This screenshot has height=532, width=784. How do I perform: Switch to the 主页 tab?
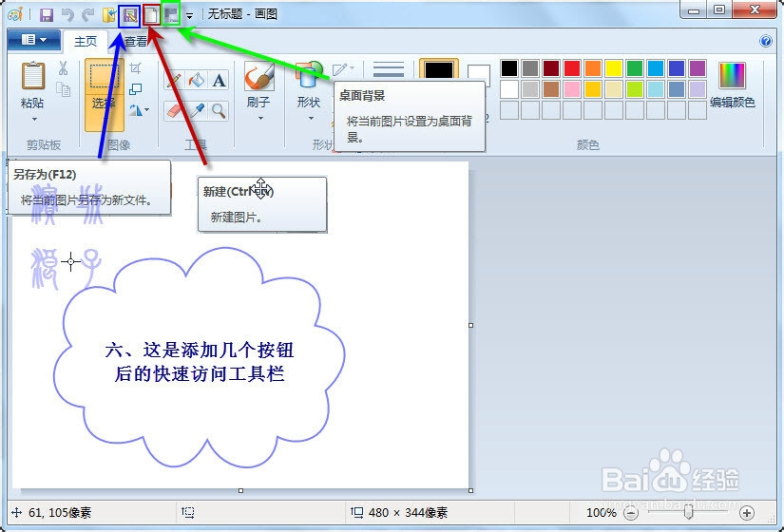click(x=86, y=42)
